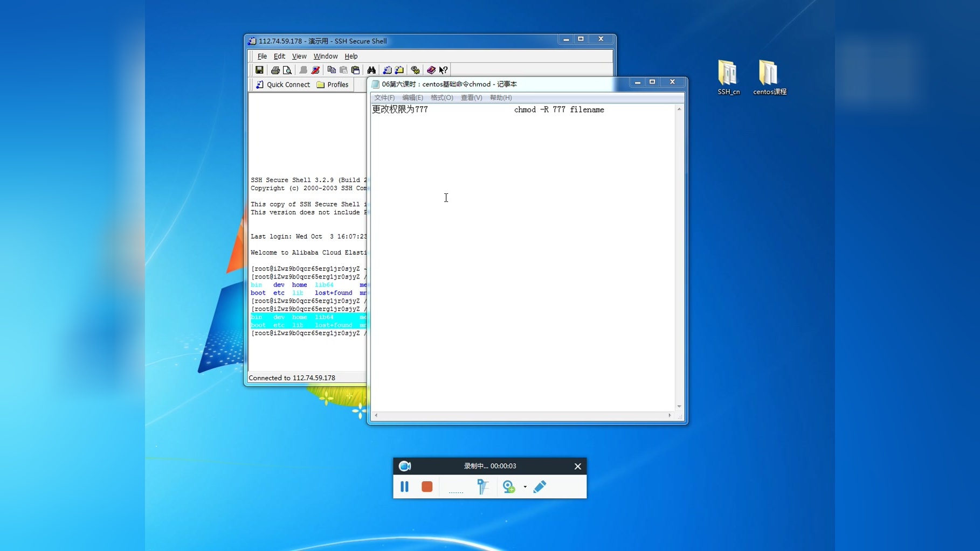Click 'Connected to 112.74.59.178' status text
Image resolution: width=980 pixels, height=551 pixels.
pos(292,378)
